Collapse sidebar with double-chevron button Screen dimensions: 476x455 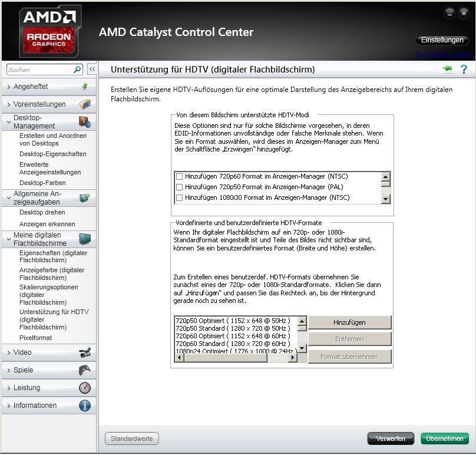(92, 70)
